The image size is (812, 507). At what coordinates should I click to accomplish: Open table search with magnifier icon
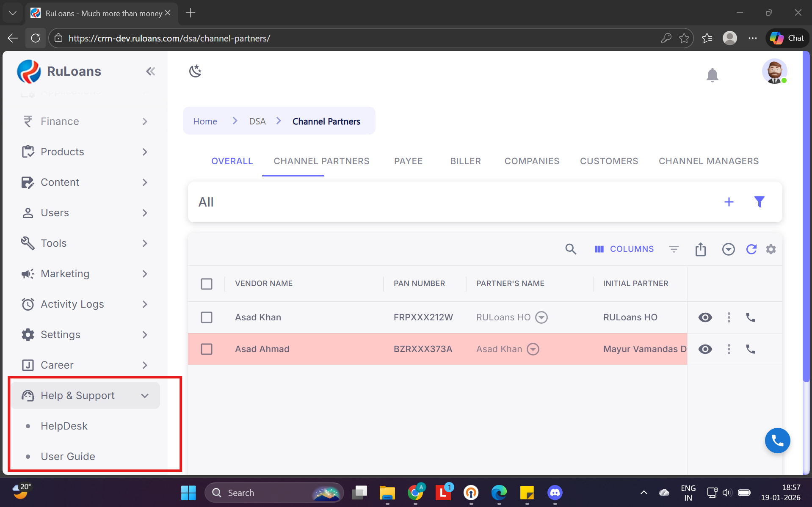(x=570, y=249)
